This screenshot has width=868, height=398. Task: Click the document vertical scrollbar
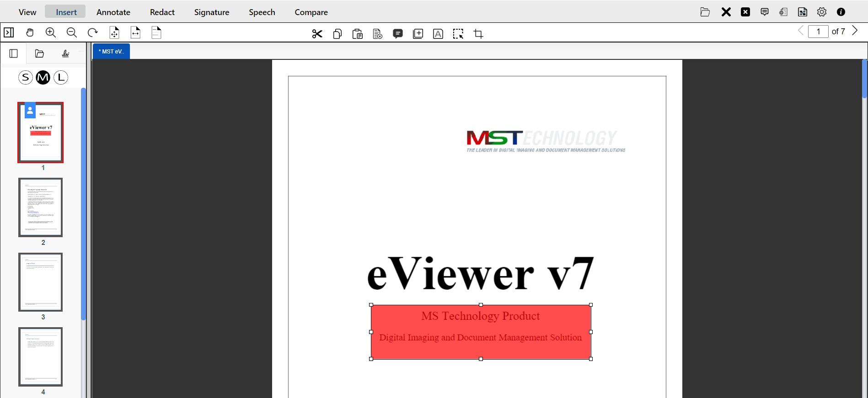coord(864,79)
